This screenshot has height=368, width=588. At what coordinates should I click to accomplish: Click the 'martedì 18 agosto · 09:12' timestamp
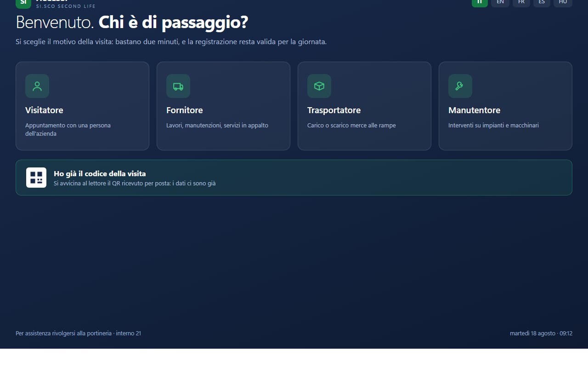coord(541,333)
